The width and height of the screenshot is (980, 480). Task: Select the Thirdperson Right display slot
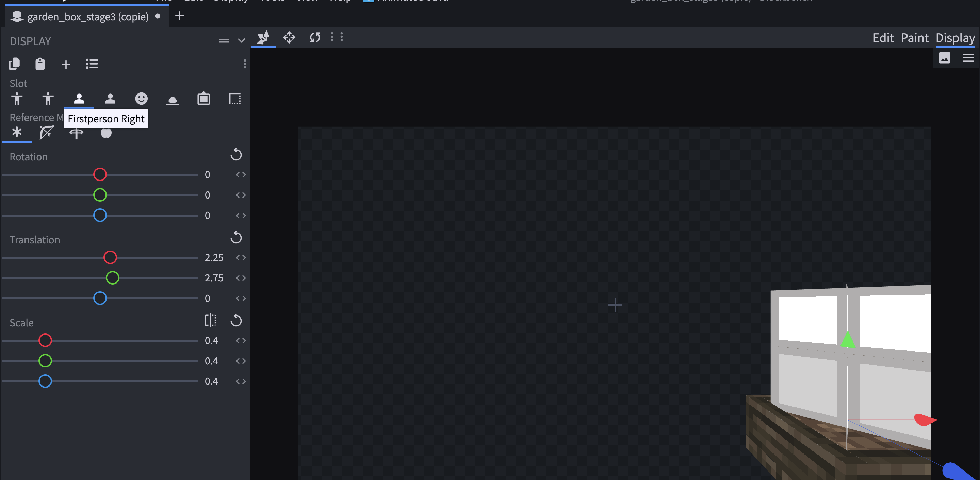pyautogui.click(x=17, y=99)
